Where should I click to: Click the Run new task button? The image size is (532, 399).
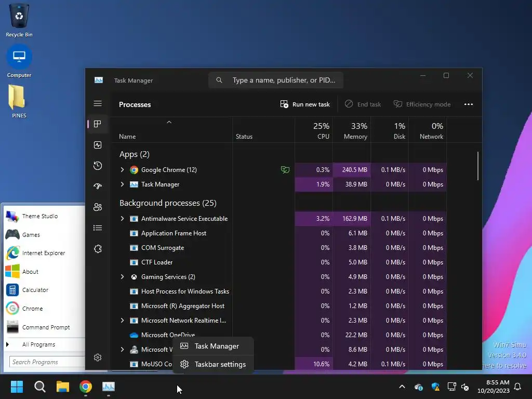point(305,104)
